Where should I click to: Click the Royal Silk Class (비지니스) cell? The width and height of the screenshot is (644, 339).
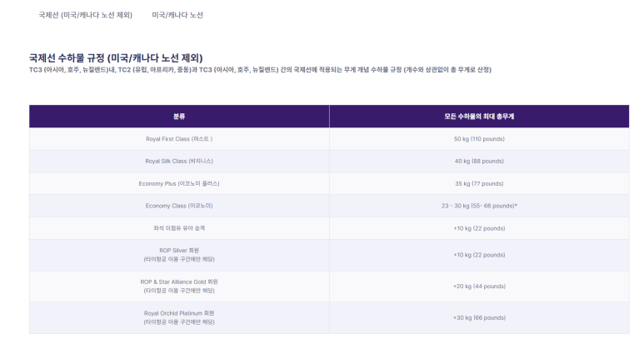pos(179,162)
